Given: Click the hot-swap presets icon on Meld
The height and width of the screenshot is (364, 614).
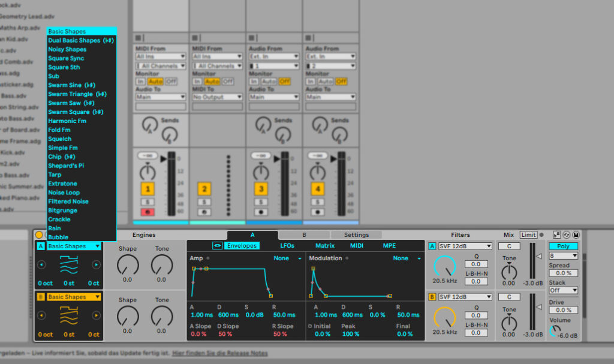Looking at the screenshot, I should (567, 234).
